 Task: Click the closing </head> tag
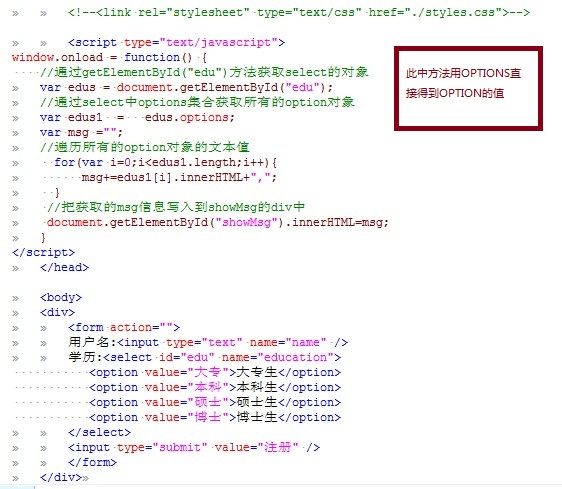tap(65, 267)
